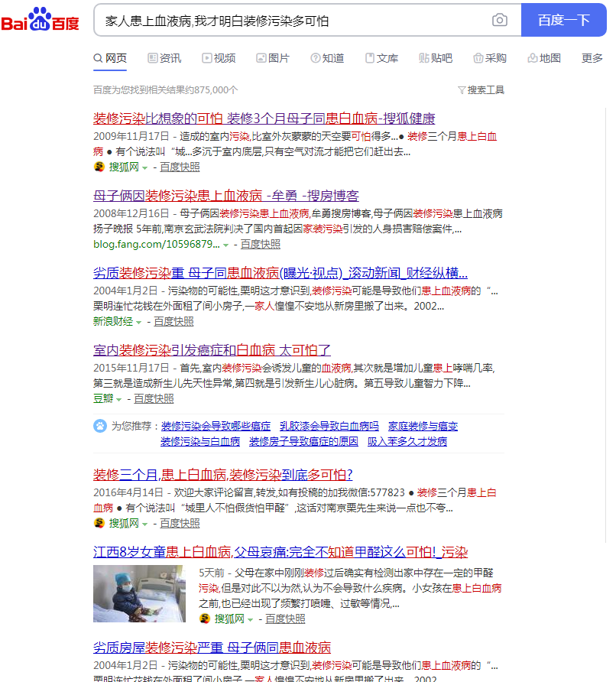Screen dimensions: 616x682
Task: Expand dropdown arrow beside blog.fang.com URL
Action: pyautogui.click(x=225, y=245)
